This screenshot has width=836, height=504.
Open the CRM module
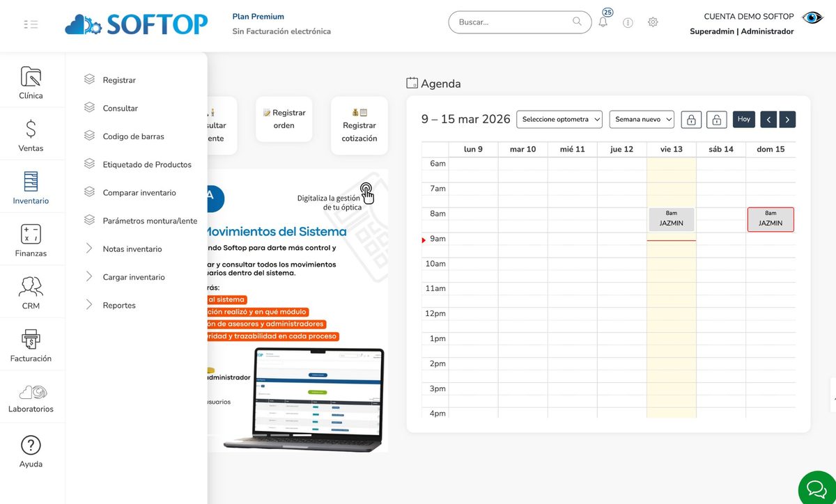(x=31, y=292)
